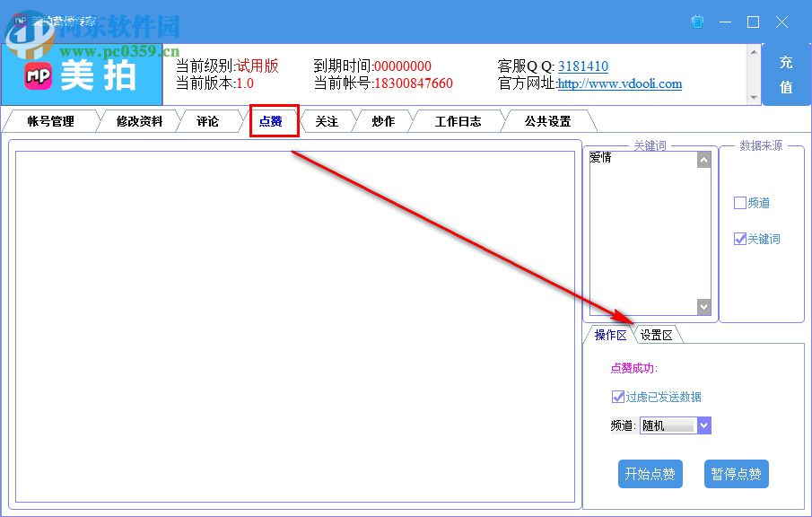Disable the 过虑已发送数据 checkbox
This screenshot has height=517, width=812.
coord(618,396)
